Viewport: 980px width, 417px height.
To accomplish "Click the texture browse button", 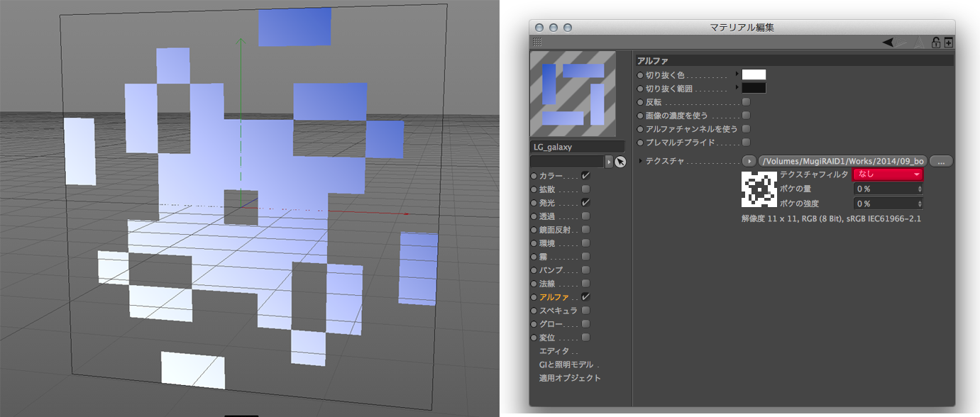I will tap(940, 161).
